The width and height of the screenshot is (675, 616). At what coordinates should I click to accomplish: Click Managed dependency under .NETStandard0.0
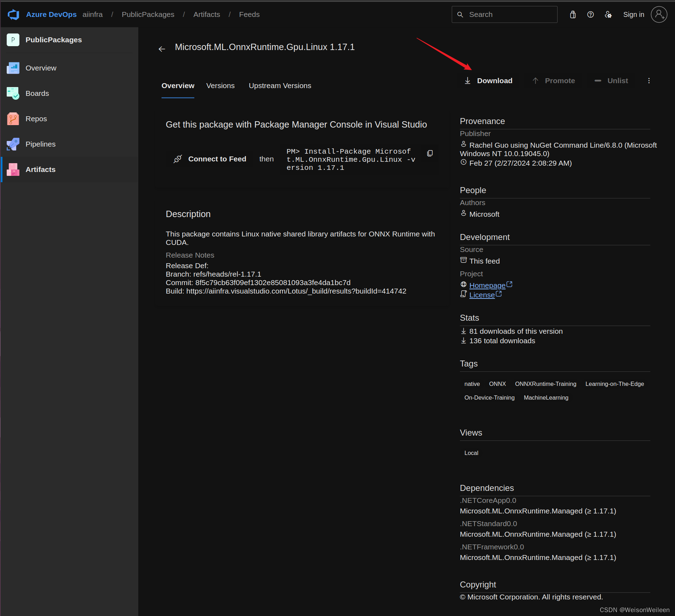[x=538, y=534]
